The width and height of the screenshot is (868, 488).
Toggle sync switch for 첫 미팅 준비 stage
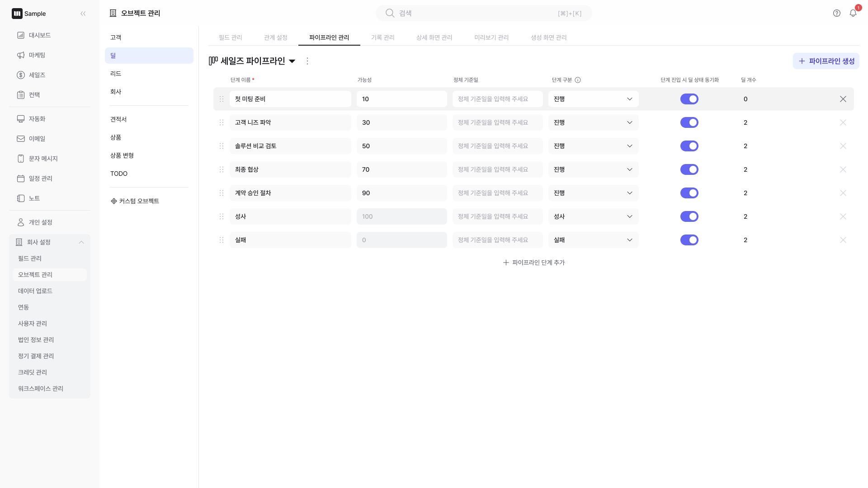tap(689, 99)
